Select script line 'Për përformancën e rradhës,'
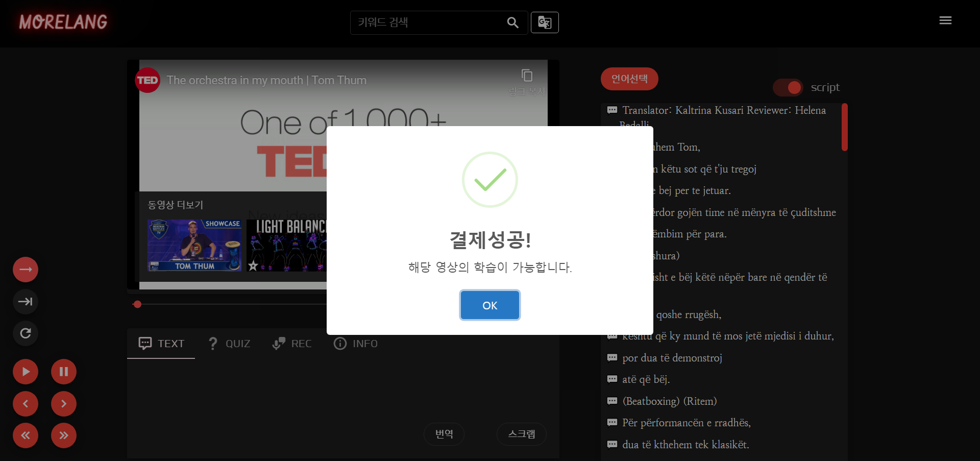 click(x=687, y=423)
